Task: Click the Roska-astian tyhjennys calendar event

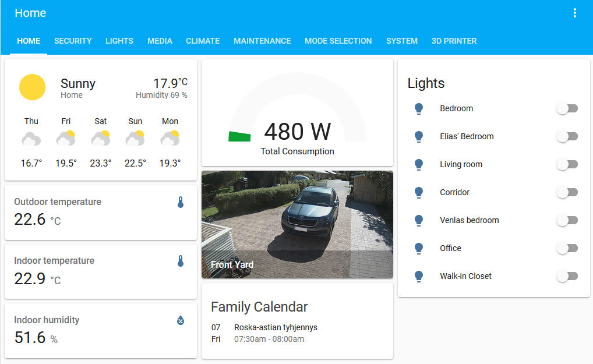Action: point(276,327)
